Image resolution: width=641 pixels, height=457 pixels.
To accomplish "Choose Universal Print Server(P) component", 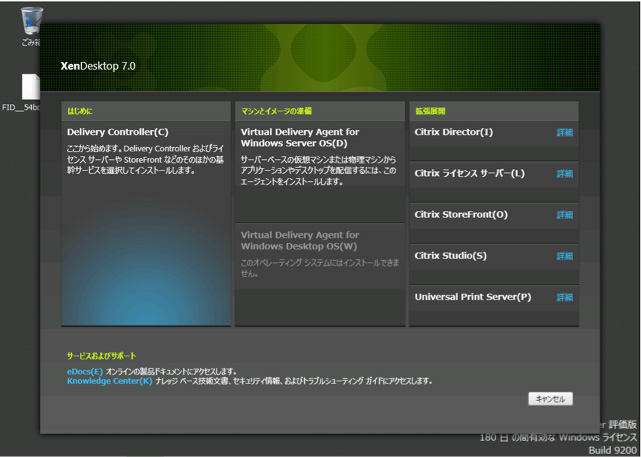I will (473, 297).
